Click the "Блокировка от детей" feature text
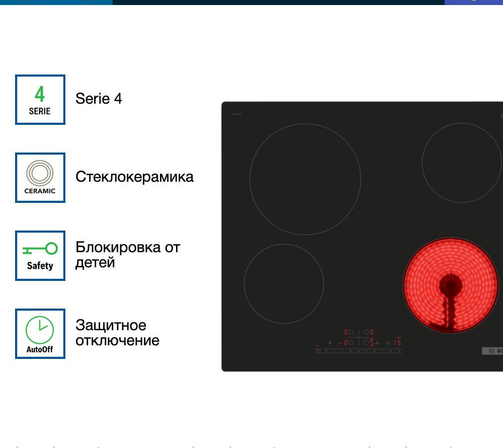Image resolution: width=503 pixels, height=448 pixels. point(127,255)
